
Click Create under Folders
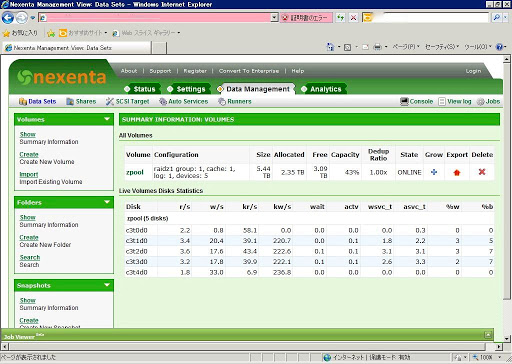pos(29,237)
